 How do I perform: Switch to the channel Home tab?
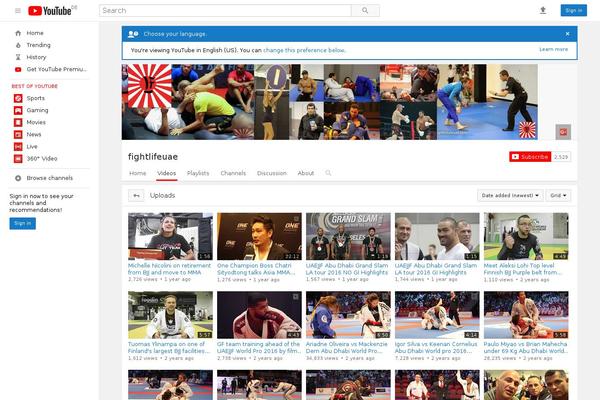(137, 173)
